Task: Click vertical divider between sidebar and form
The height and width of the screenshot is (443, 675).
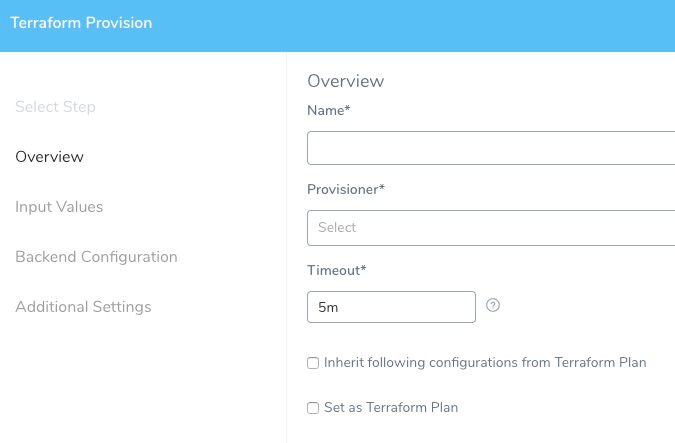Action: click(286, 248)
